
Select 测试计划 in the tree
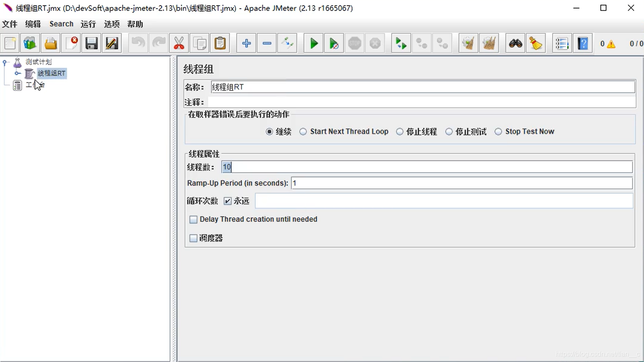pyautogui.click(x=38, y=62)
